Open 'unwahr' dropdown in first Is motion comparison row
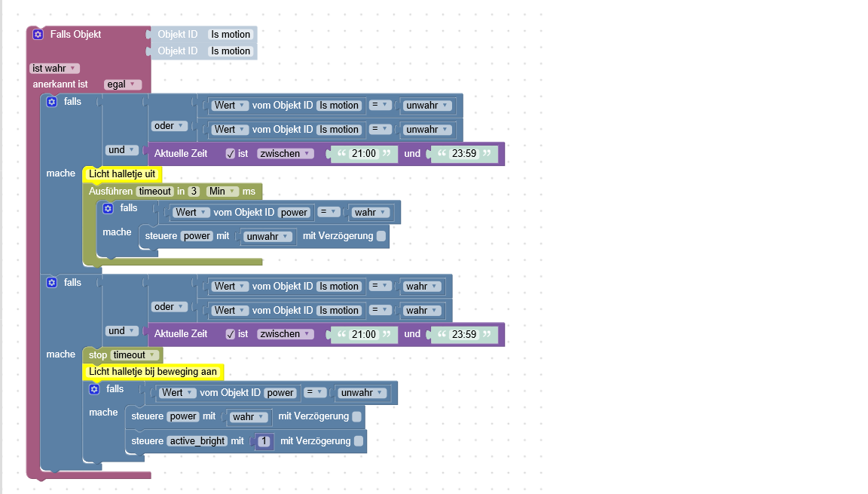The width and height of the screenshot is (868, 494). 427,106
